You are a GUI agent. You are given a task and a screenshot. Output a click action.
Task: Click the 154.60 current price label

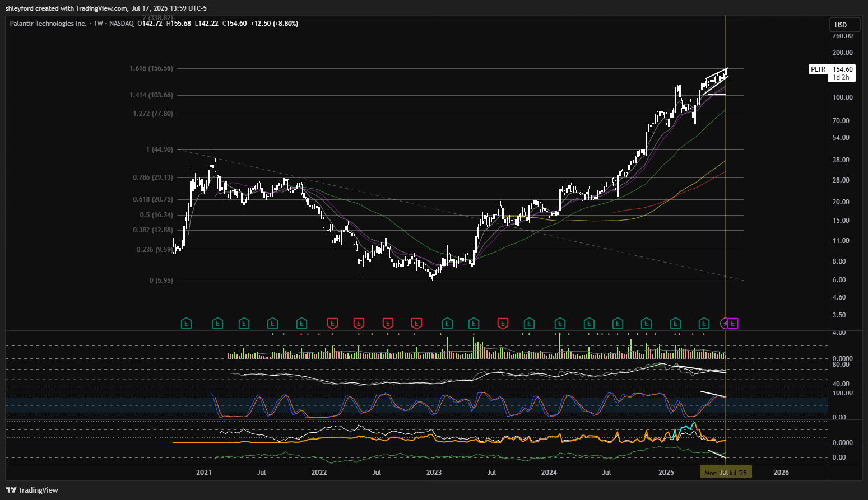[842, 69]
